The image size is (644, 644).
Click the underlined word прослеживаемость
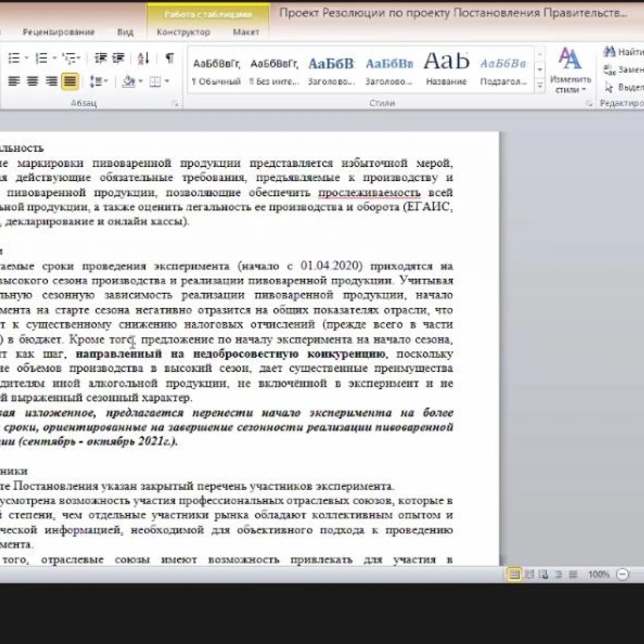pyautogui.click(x=369, y=192)
